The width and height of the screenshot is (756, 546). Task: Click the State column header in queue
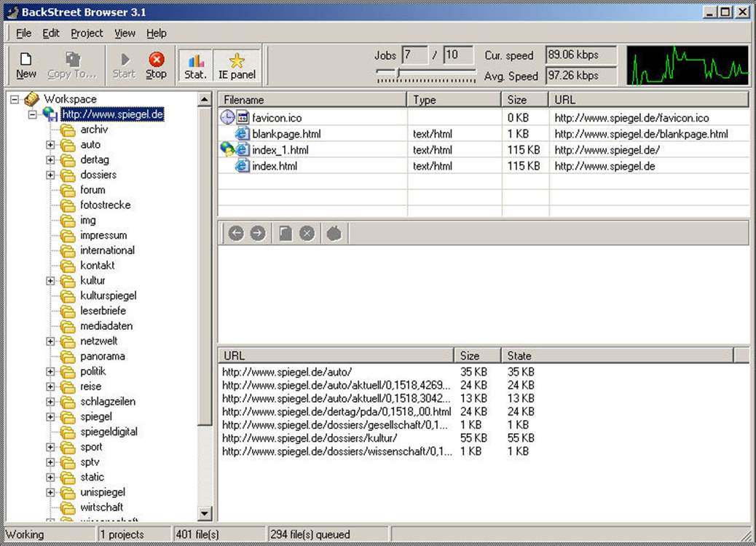click(617, 356)
